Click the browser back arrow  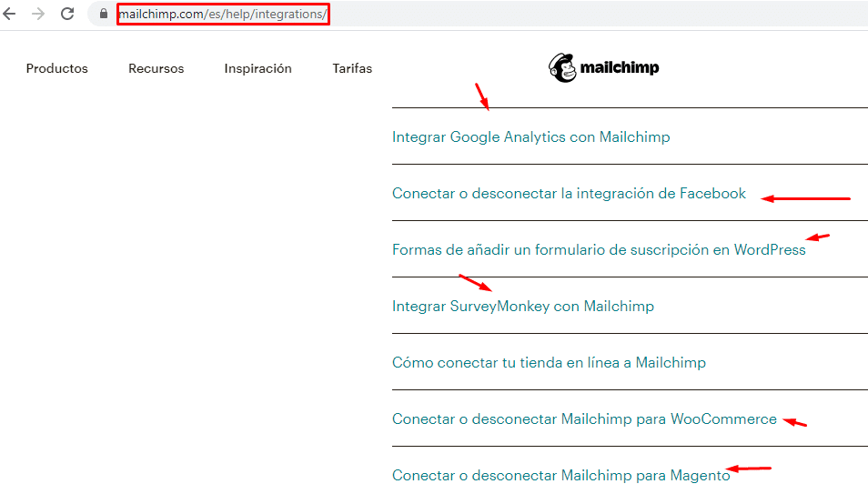tap(9, 14)
